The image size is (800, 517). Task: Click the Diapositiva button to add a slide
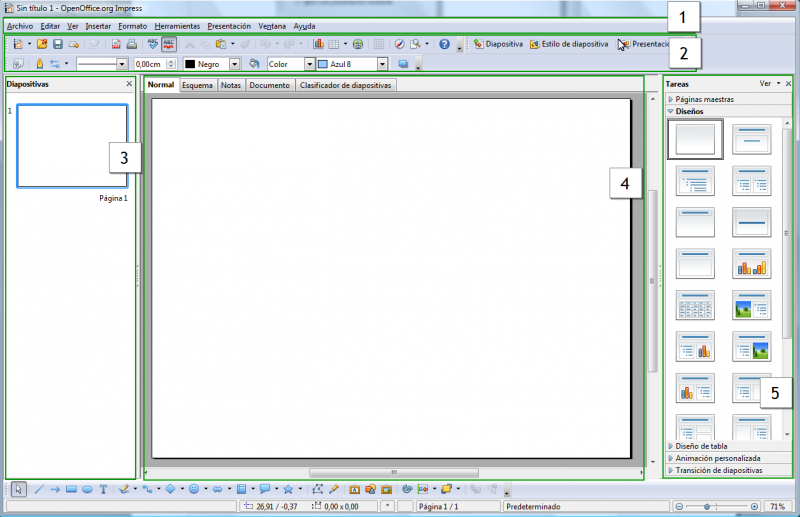click(x=498, y=44)
